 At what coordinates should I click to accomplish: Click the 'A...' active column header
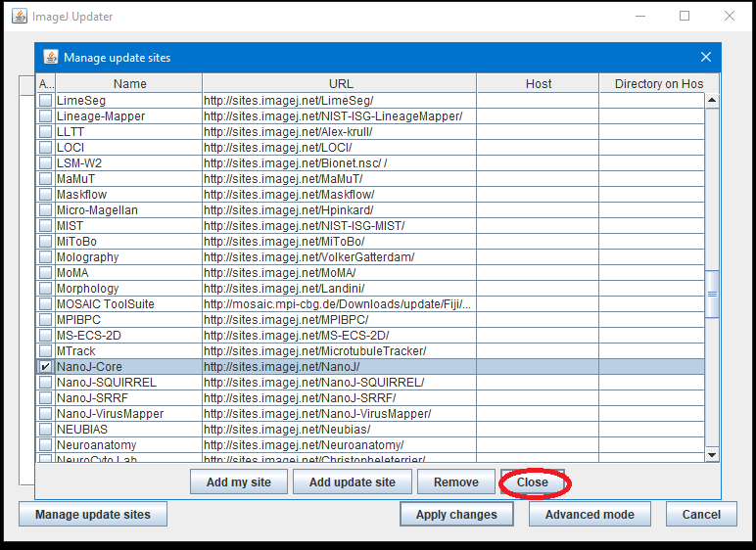[x=46, y=83]
